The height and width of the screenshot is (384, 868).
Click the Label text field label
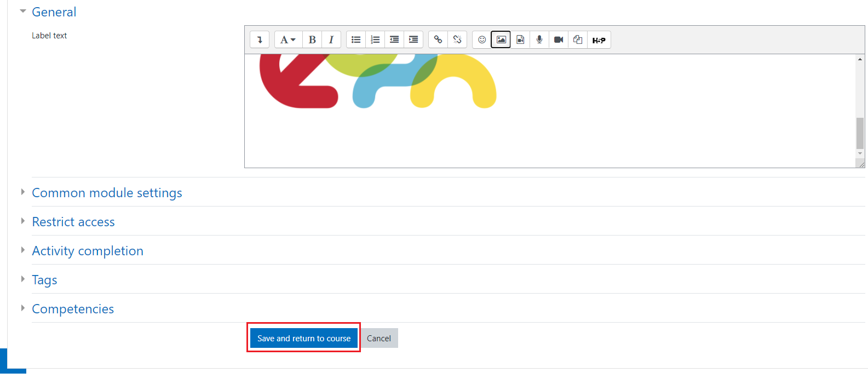(49, 36)
